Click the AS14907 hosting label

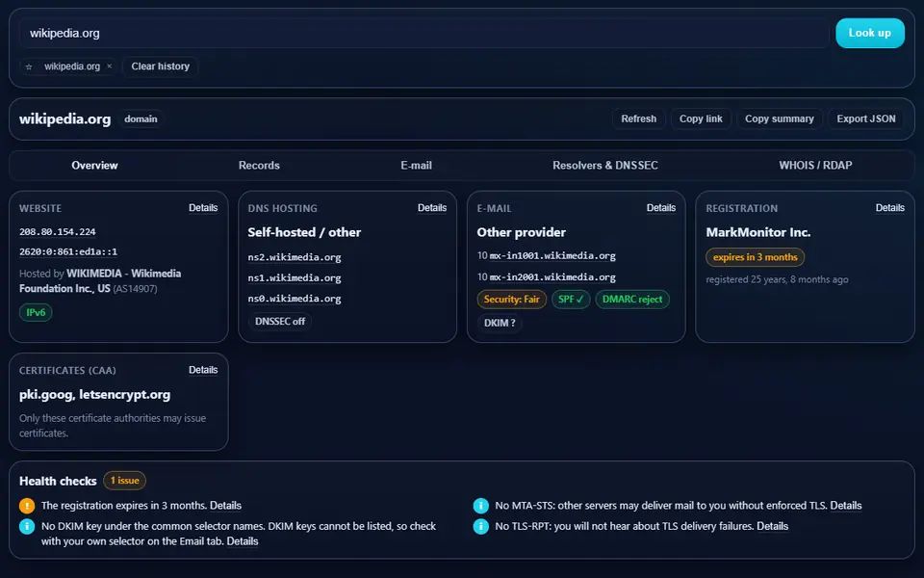click(x=135, y=289)
